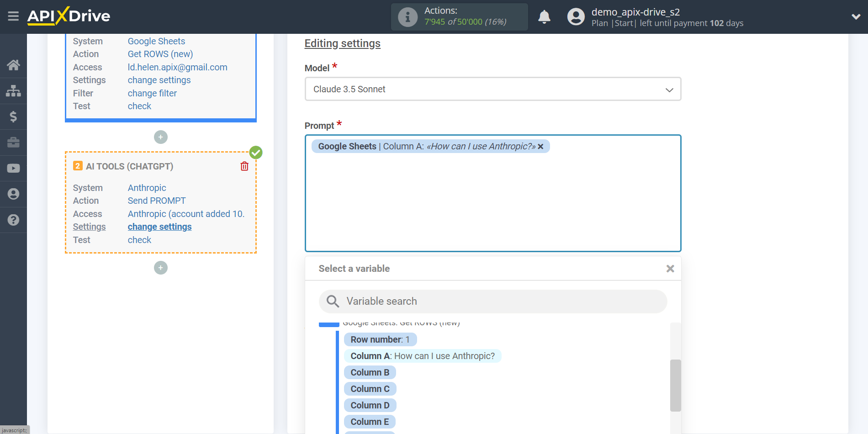868x434 pixels.
Task: Click the variable search magnifier icon
Action: (333, 301)
